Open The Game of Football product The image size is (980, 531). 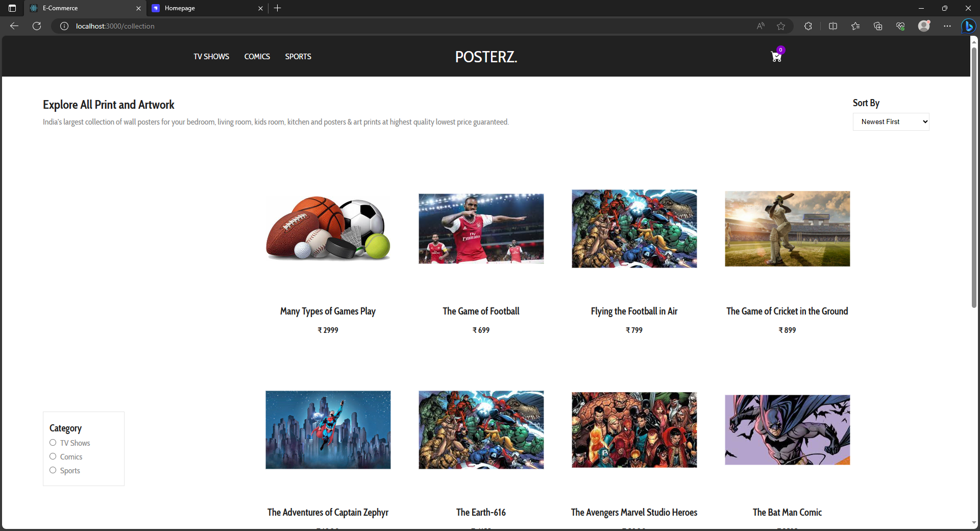click(480, 228)
